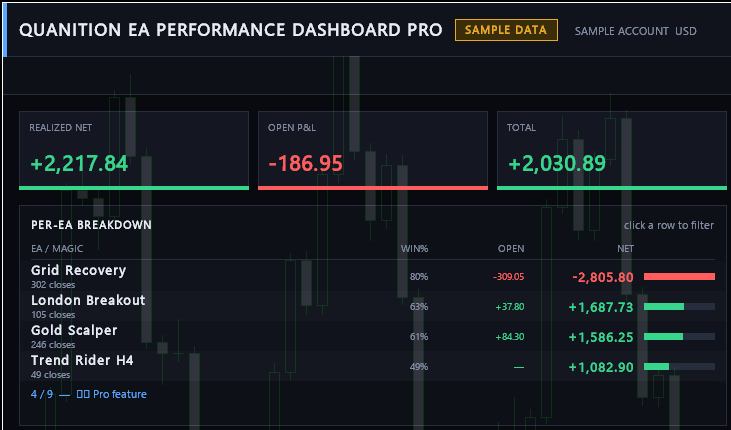Click the +2,030.89 total value
Screen dimensions: 731x430
pos(557,164)
